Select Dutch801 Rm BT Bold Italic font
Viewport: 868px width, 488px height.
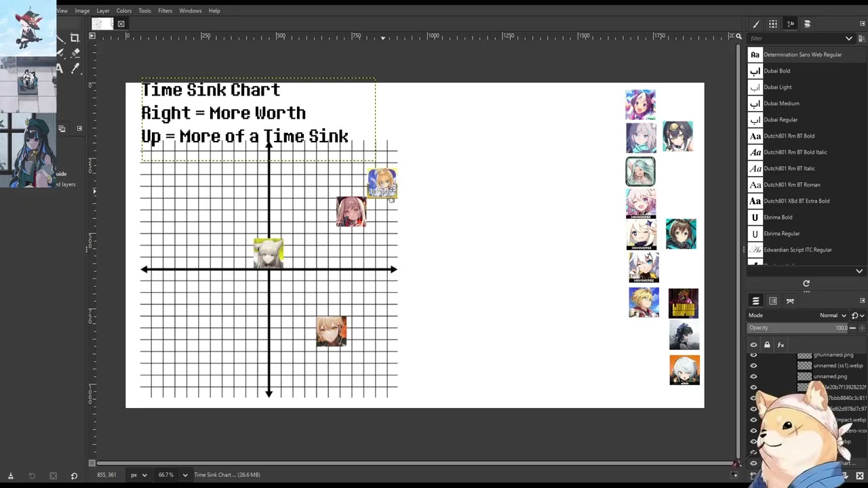(806, 152)
